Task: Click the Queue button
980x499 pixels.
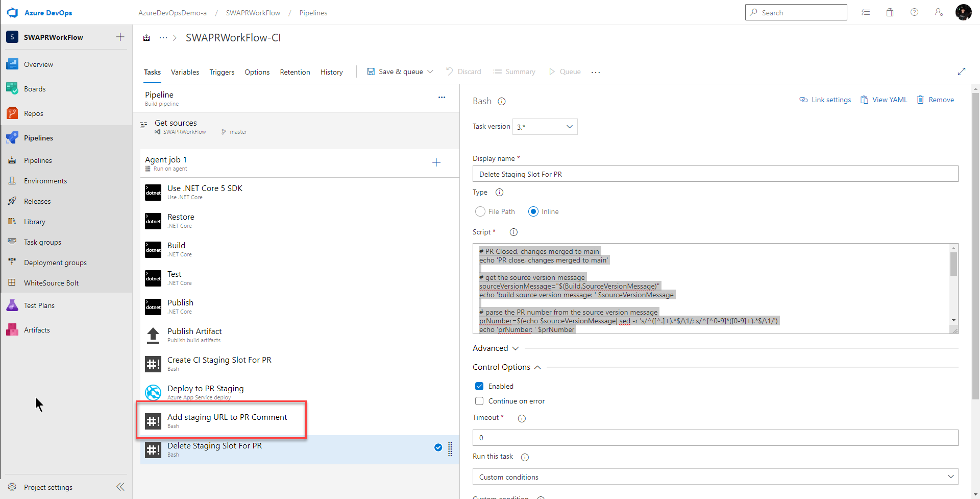Action: pos(565,72)
